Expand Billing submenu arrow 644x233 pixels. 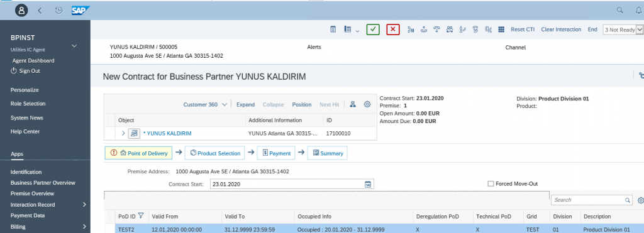click(84, 226)
